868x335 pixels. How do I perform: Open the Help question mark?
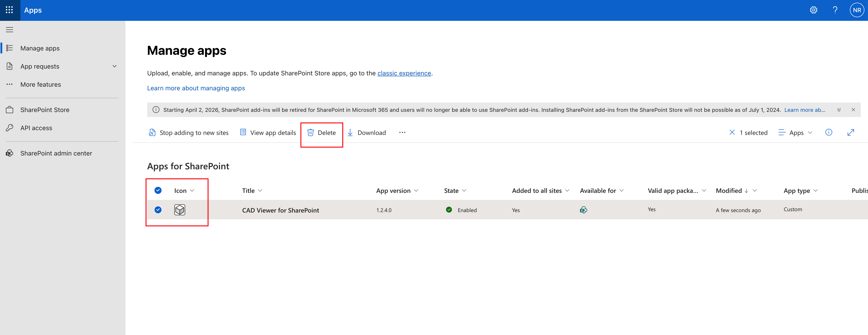pyautogui.click(x=835, y=10)
